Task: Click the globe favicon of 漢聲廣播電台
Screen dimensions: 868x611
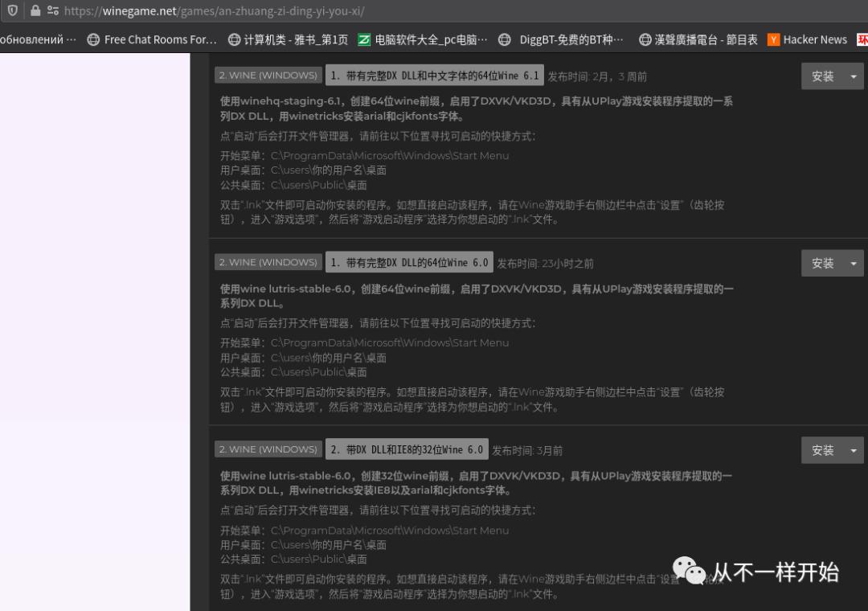Action: pyautogui.click(x=644, y=39)
